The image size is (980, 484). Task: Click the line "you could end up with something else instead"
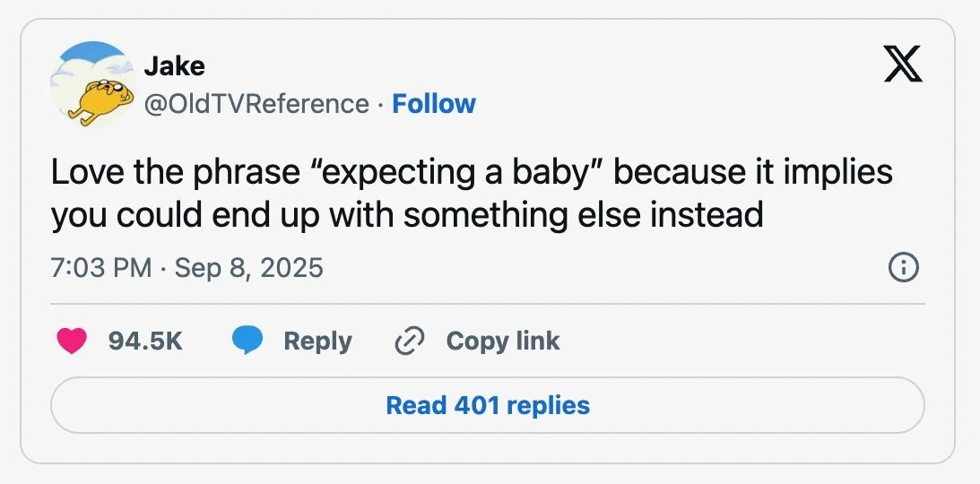[406, 215]
